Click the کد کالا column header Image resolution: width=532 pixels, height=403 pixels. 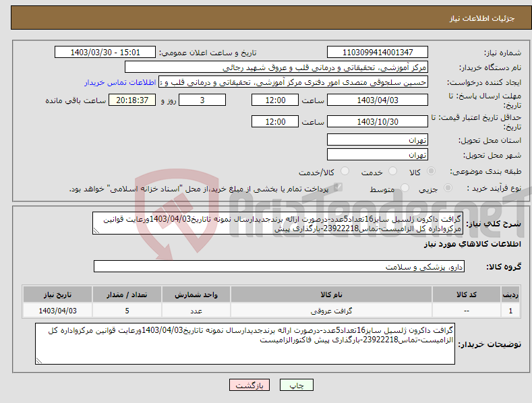pos(467,294)
